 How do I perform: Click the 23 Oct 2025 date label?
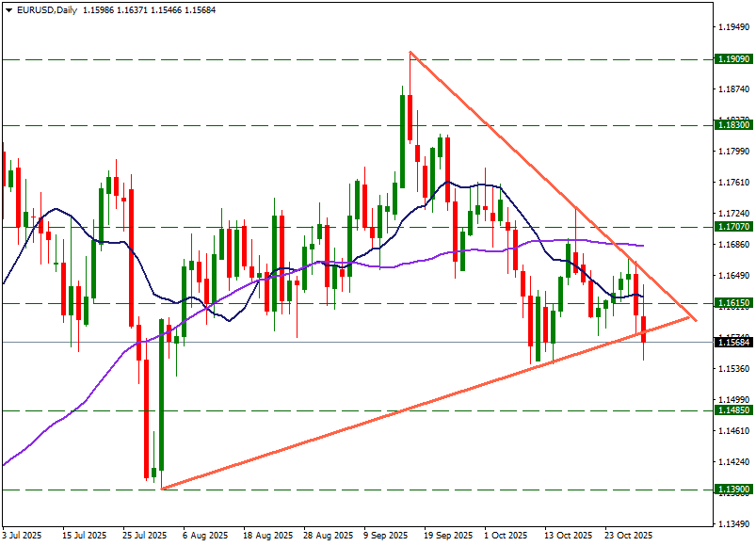pyautogui.click(x=628, y=536)
